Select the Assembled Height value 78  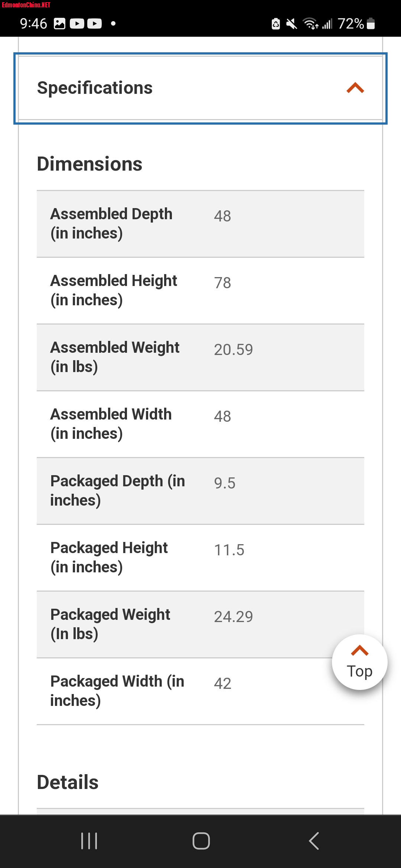222,283
